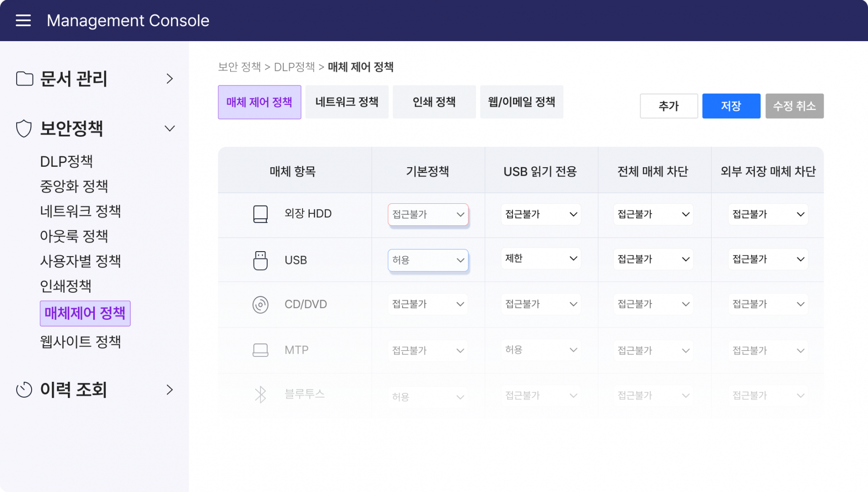
Task: Expand the 문서 관리 chevron
Action: pyautogui.click(x=170, y=79)
